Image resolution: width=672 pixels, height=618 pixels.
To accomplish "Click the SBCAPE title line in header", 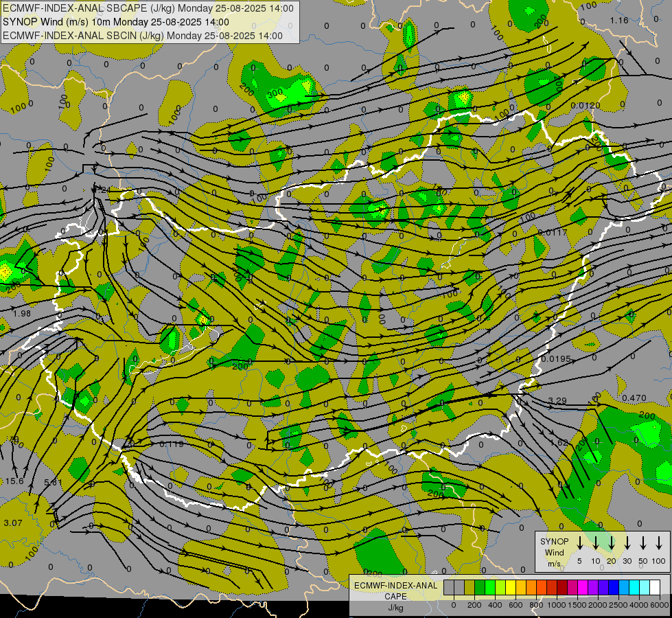I will tap(148, 8).
